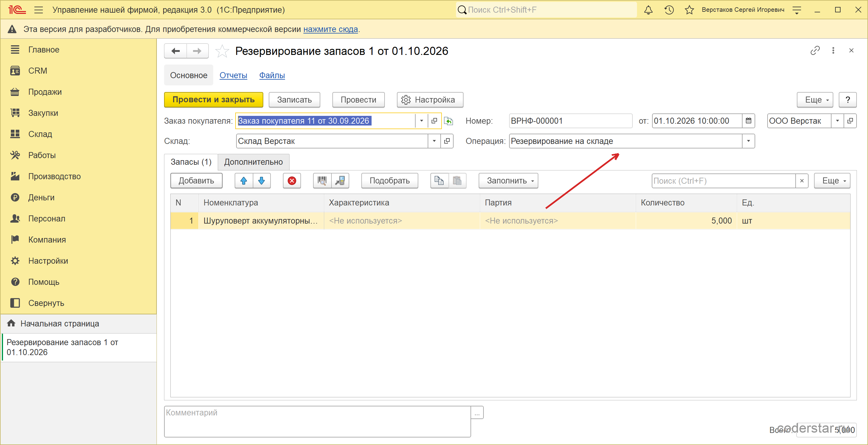Open Склад section in sidebar

click(x=40, y=134)
